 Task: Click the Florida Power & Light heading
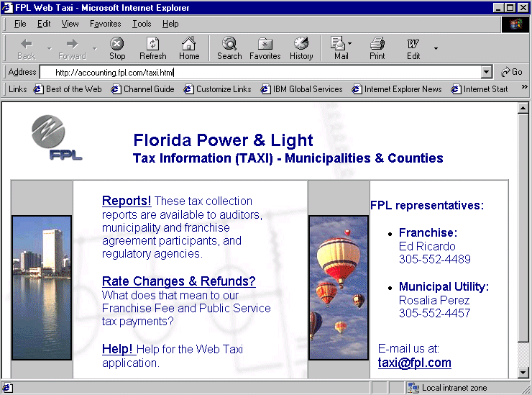pos(223,140)
